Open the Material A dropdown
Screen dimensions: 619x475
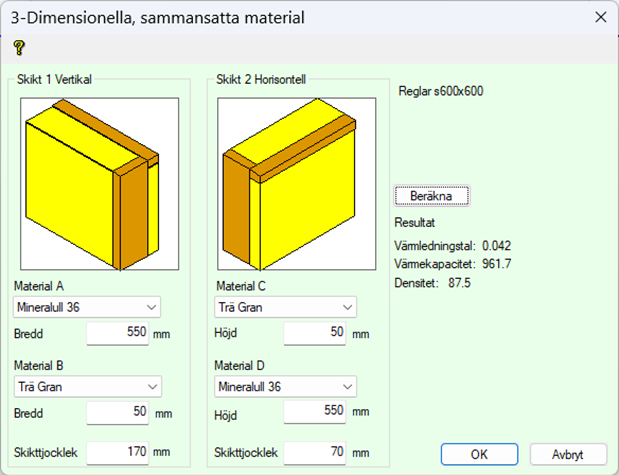[x=87, y=307]
